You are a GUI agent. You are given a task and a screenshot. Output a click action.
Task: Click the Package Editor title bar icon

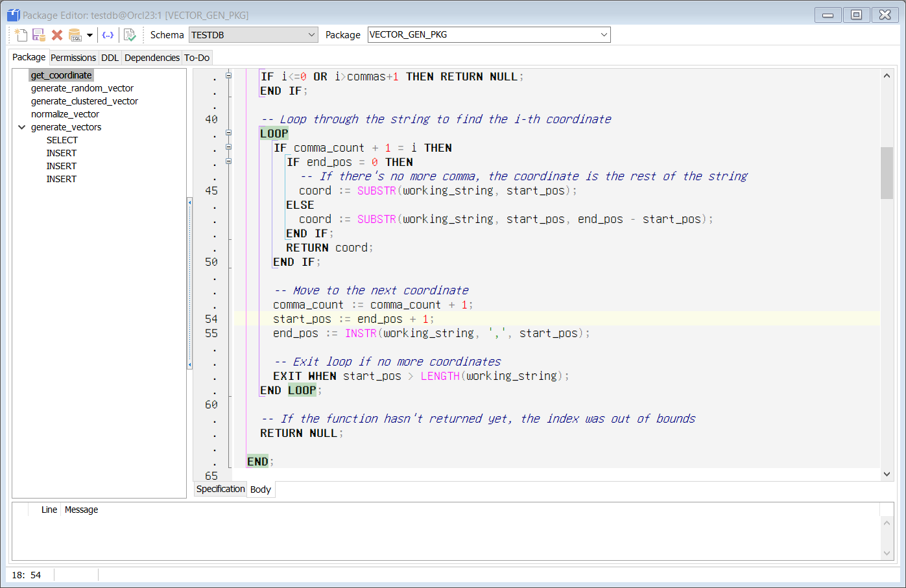(13, 15)
